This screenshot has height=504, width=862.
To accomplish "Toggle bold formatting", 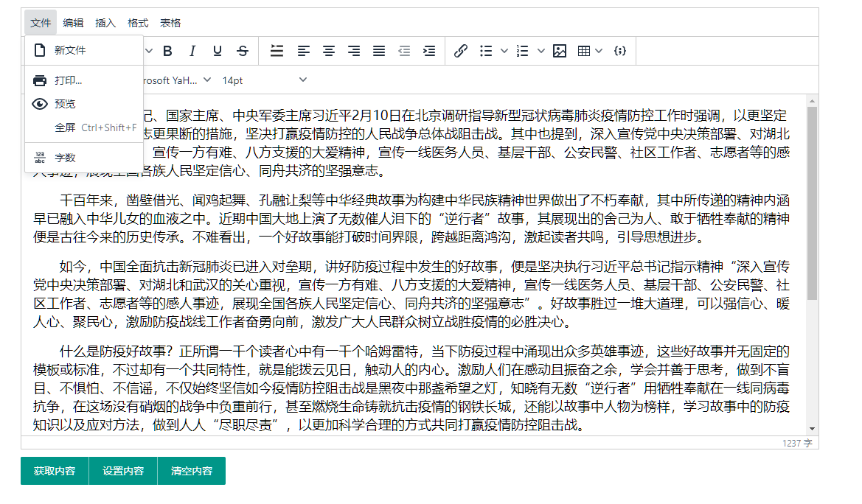I will (167, 51).
